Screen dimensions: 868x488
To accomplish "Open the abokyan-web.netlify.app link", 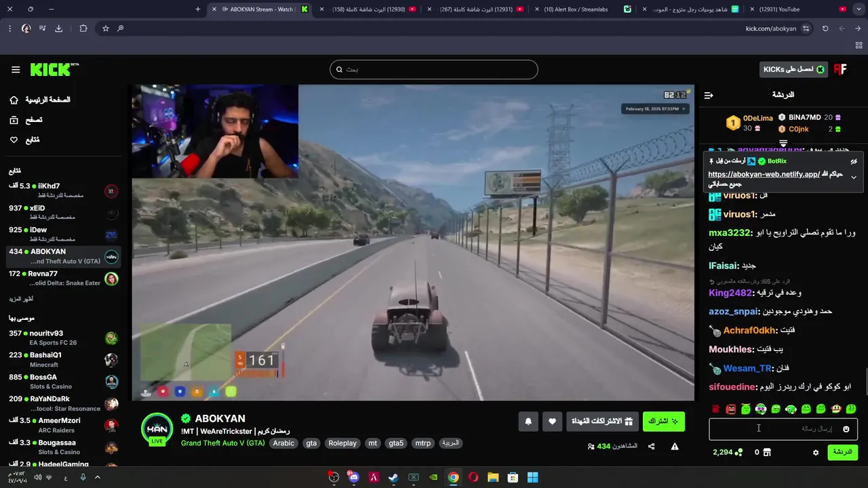I will (764, 174).
